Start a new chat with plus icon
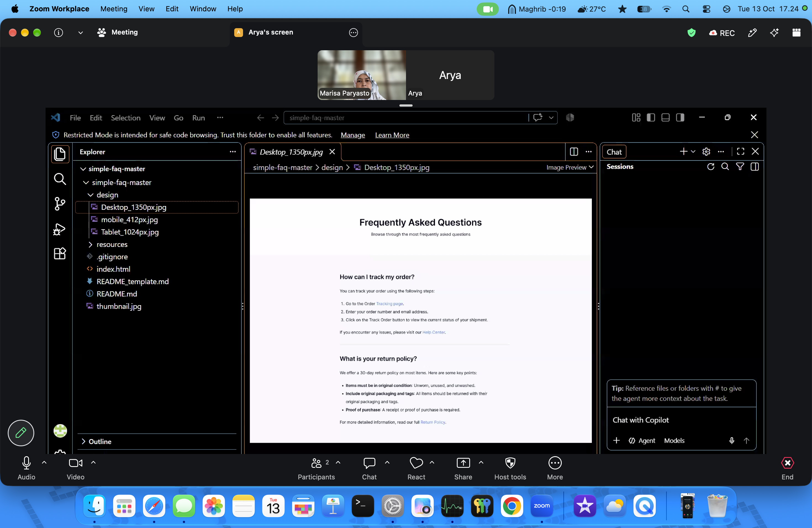This screenshot has width=812, height=528. click(x=683, y=151)
